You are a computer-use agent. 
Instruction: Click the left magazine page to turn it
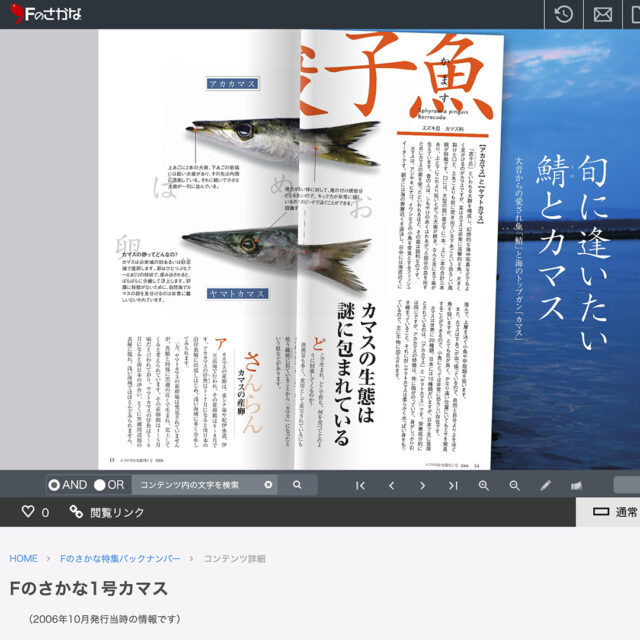(196, 249)
